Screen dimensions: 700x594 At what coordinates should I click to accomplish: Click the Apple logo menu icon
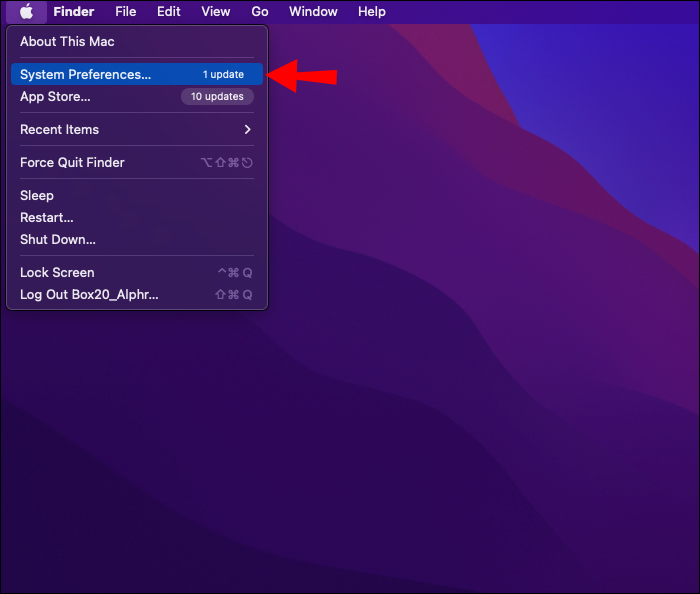(26, 12)
